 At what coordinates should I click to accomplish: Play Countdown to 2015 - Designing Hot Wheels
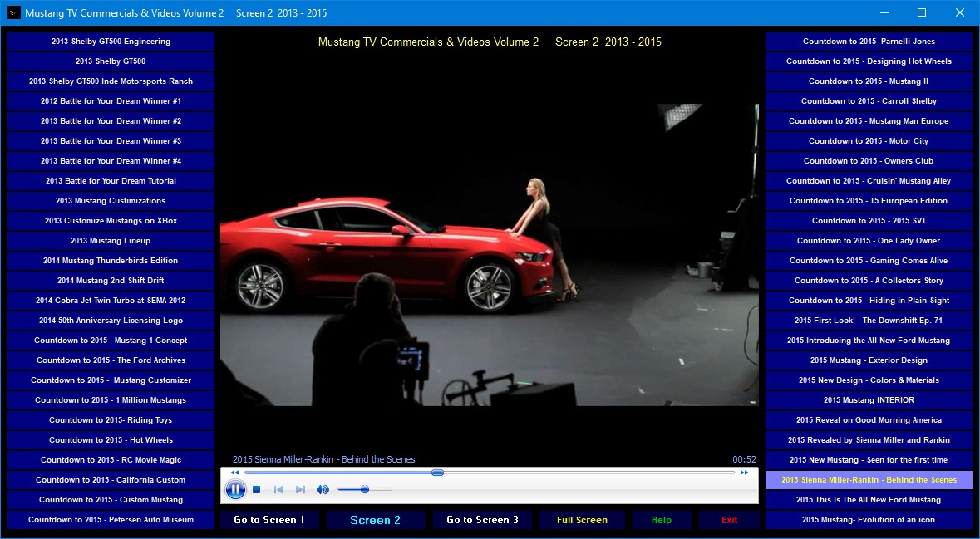click(x=869, y=61)
